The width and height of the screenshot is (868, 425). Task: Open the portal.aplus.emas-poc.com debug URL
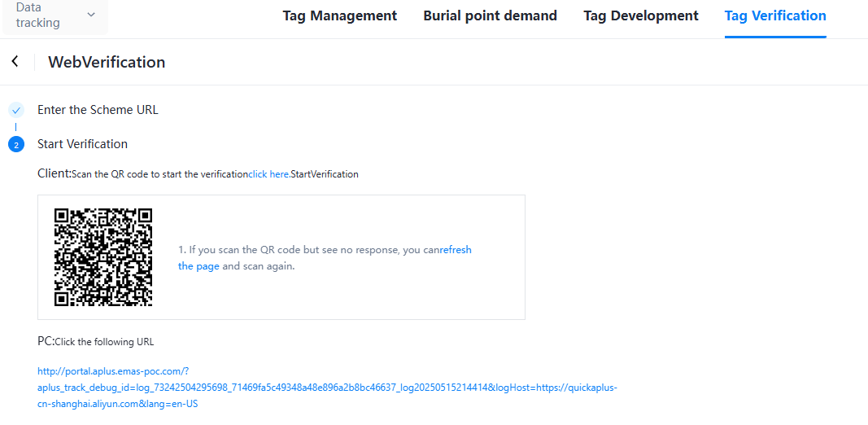[327, 388]
